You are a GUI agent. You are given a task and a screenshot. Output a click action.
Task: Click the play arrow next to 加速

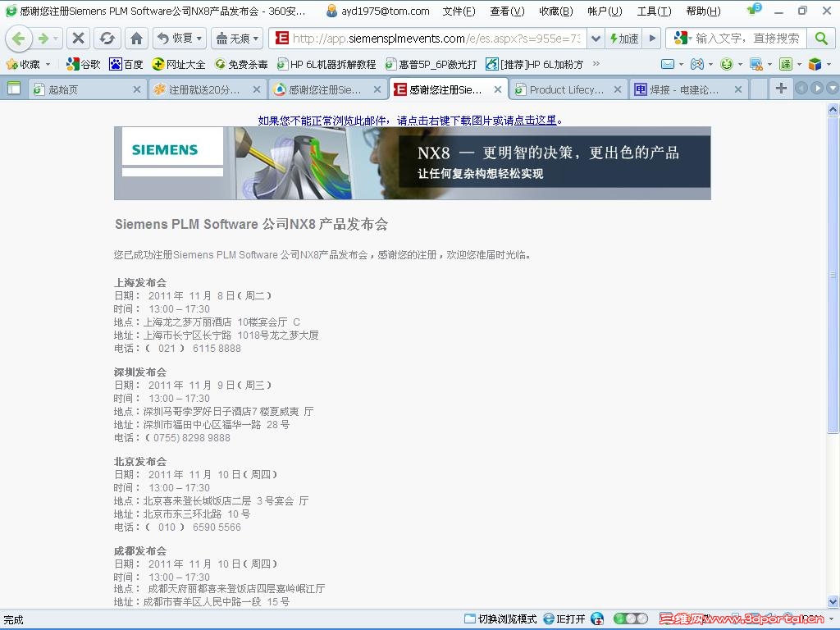point(651,38)
